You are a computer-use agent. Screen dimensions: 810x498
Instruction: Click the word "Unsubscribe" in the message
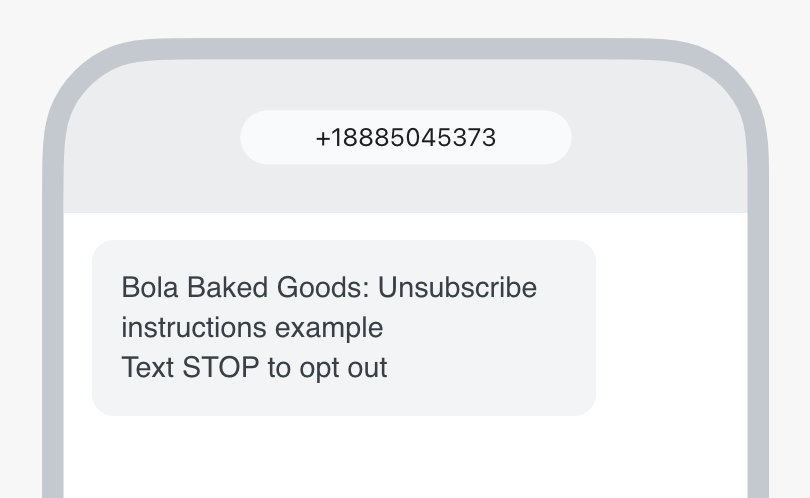(x=458, y=288)
